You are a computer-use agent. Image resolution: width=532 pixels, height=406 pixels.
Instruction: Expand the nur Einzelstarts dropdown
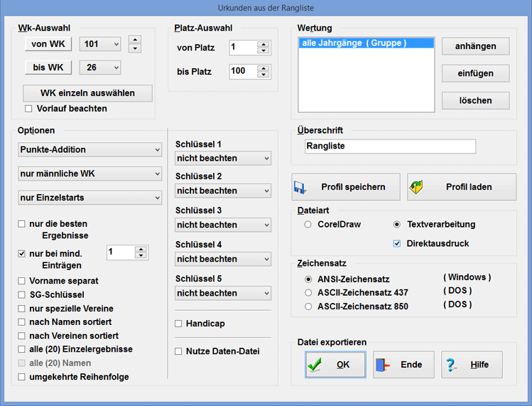click(89, 198)
